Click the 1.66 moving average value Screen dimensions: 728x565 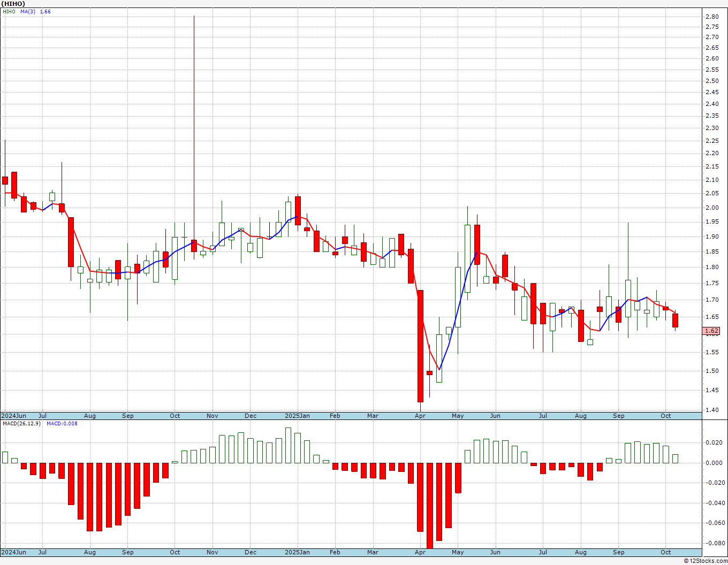click(x=45, y=11)
